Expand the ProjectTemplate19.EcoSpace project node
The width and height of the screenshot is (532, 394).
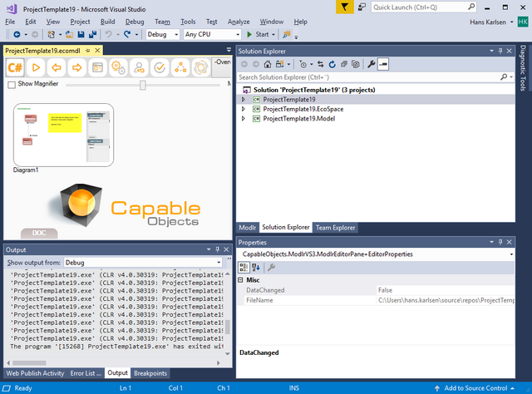point(244,109)
